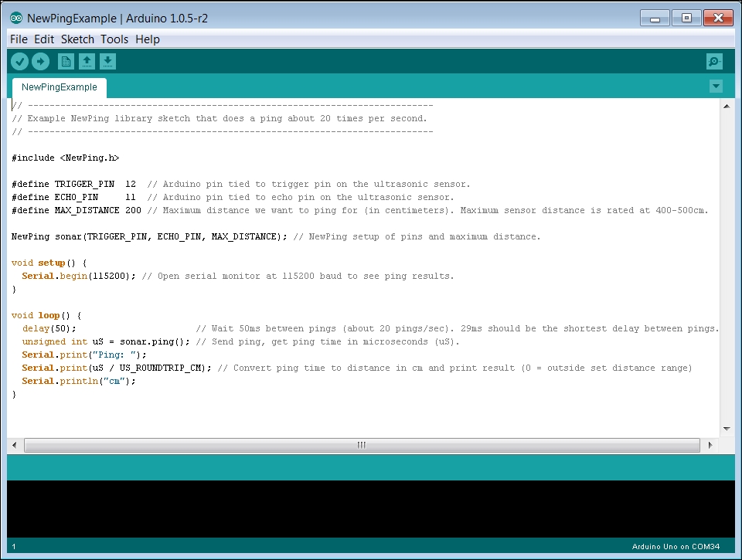The width and height of the screenshot is (742, 560).
Task: Minimize the Arduino window
Action: point(655,19)
